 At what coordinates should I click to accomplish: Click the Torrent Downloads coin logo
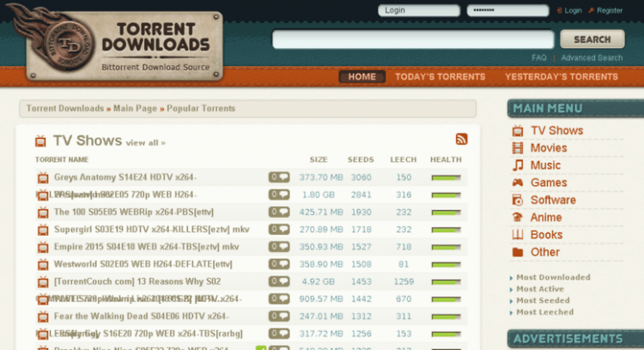(68, 46)
